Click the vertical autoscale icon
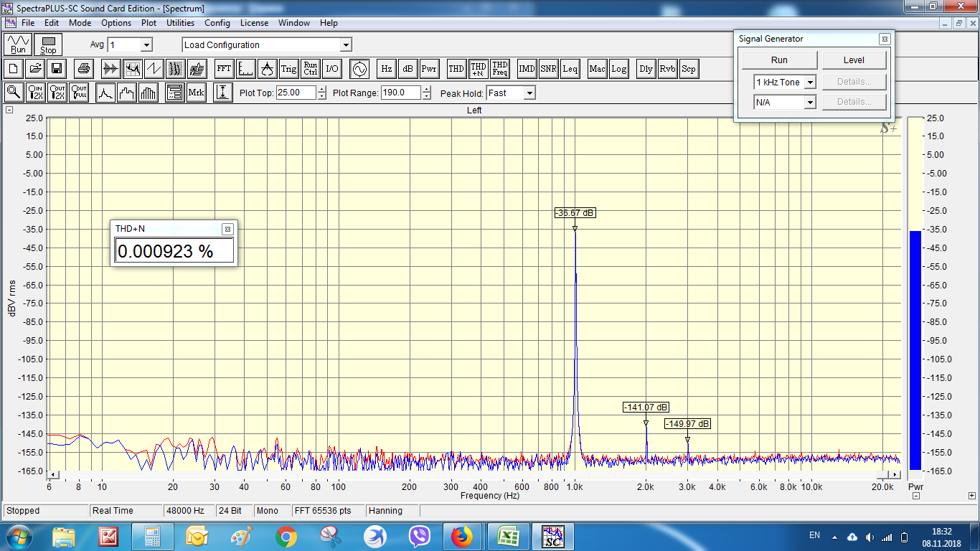Viewport: 980px width, 551px height. [x=223, y=93]
